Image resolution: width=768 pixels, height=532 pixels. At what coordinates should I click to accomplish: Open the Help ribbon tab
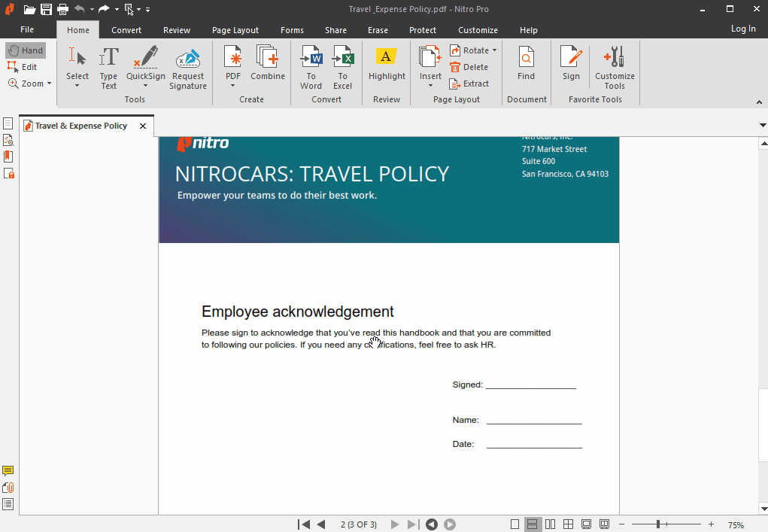click(x=529, y=30)
